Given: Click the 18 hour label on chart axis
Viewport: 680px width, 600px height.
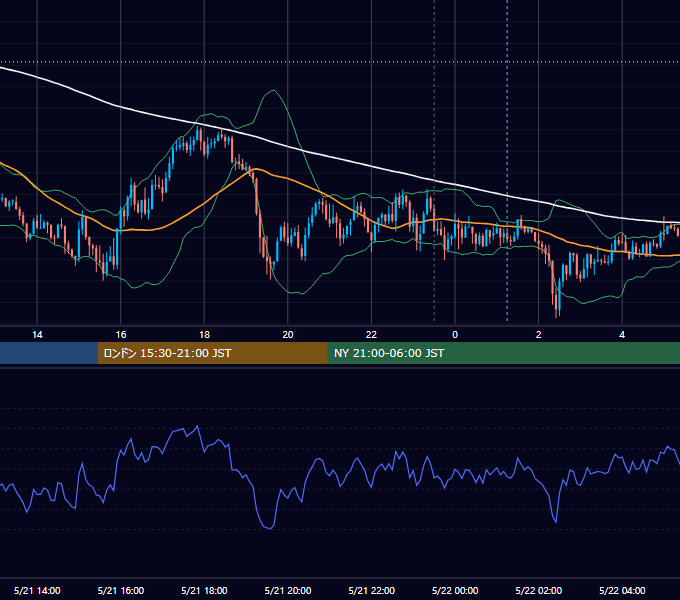Looking at the screenshot, I should pos(204,335).
